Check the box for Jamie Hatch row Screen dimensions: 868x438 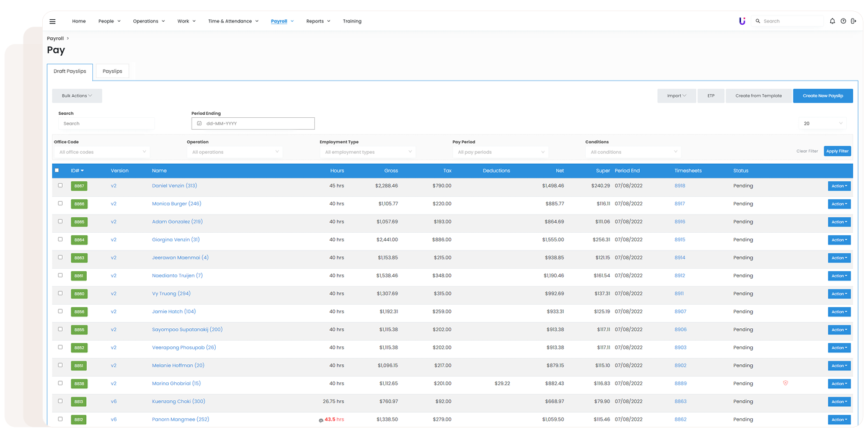click(60, 311)
